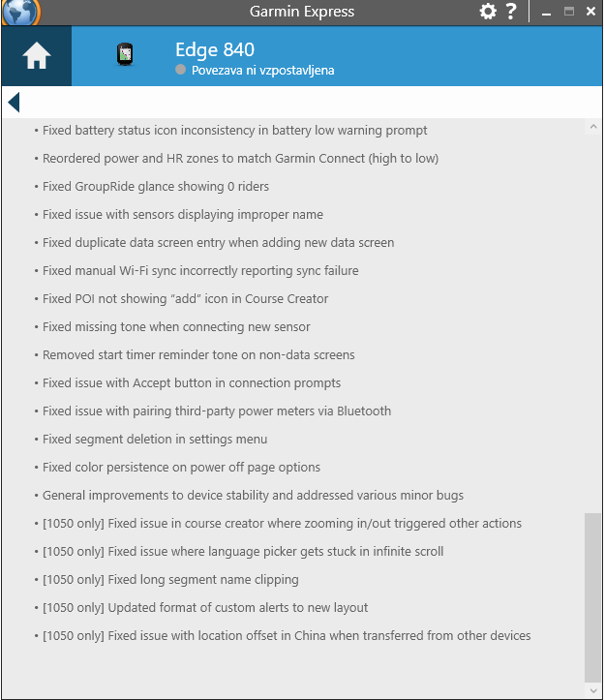This screenshot has height=700, width=605.
Task: Open Garmin Express settings gear
Action: [x=488, y=12]
